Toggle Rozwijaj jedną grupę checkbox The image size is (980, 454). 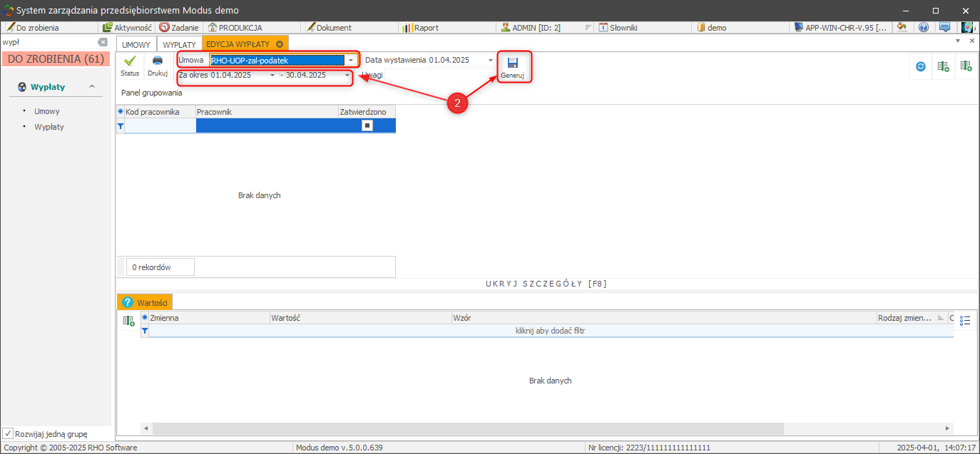8,433
